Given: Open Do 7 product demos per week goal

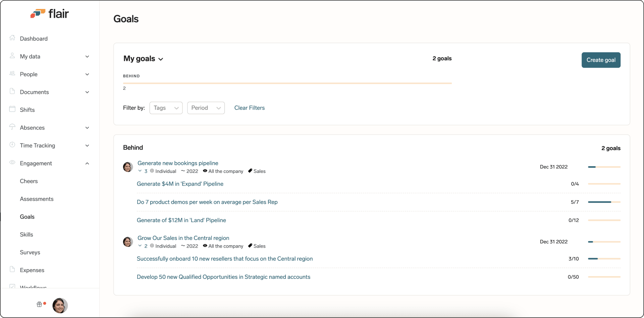Looking at the screenshot, I should click(x=207, y=202).
